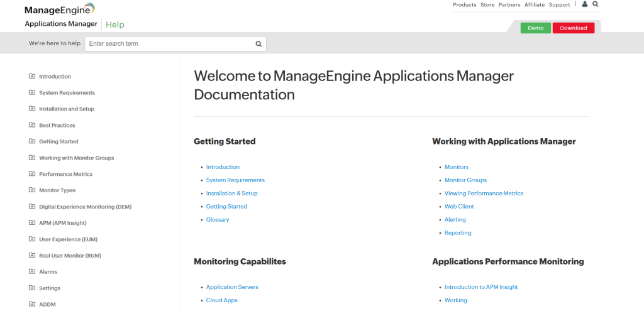Click the green Help link
Image resolution: width=644 pixels, height=311 pixels.
pyautogui.click(x=115, y=25)
